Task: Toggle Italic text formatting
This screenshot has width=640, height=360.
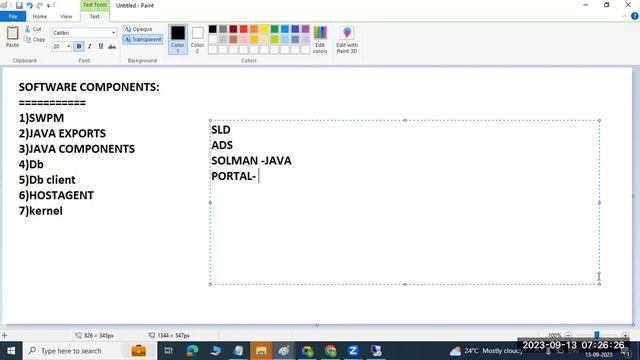Action: click(x=90, y=47)
